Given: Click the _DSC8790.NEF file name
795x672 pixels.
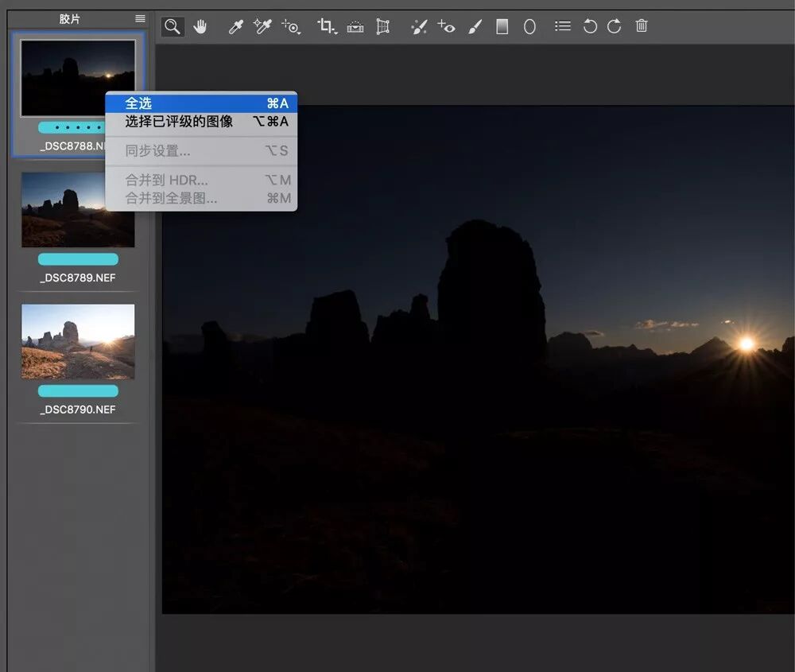Looking at the screenshot, I should click(x=78, y=410).
